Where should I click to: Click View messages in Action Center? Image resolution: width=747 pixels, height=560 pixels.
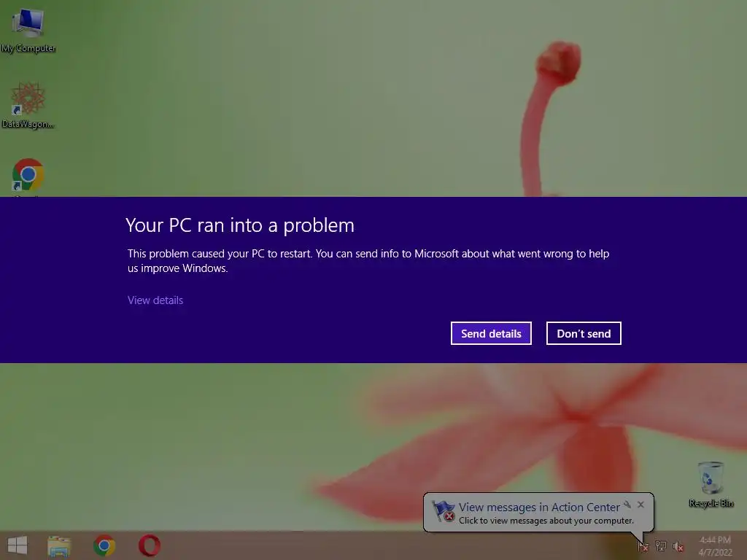tap(539, 507)
